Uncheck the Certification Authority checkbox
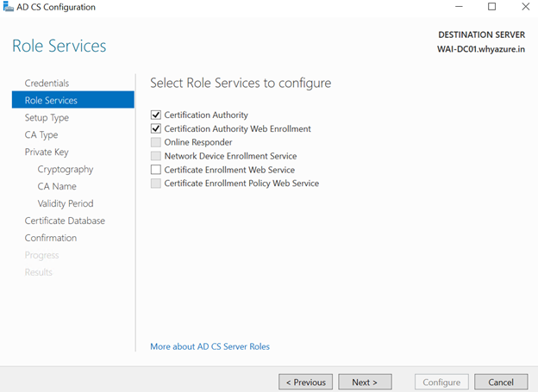The height and width of the screenshot is (392, 538). click(156, 115)
